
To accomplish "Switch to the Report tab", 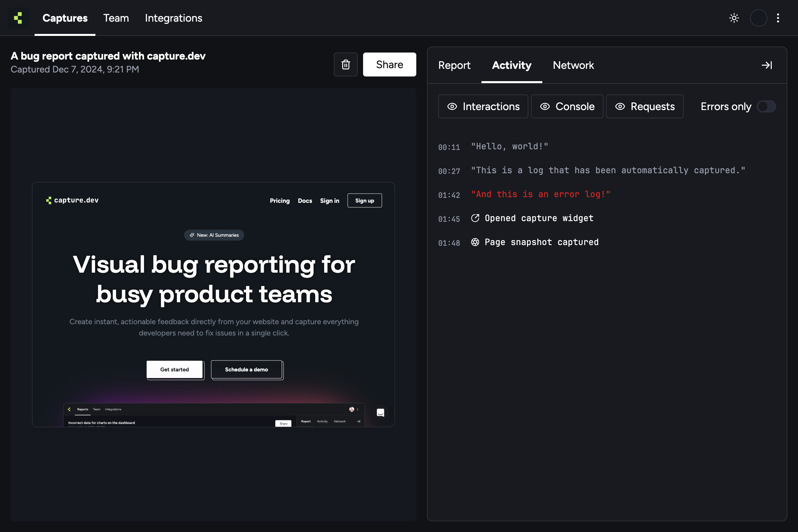I will pos(454,65).
